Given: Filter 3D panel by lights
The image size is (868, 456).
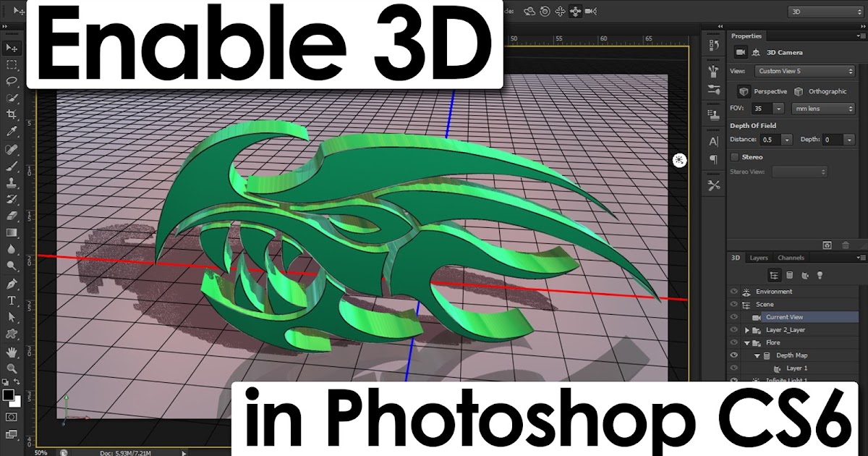Looking at the screenshot, I should pos(820,275).
